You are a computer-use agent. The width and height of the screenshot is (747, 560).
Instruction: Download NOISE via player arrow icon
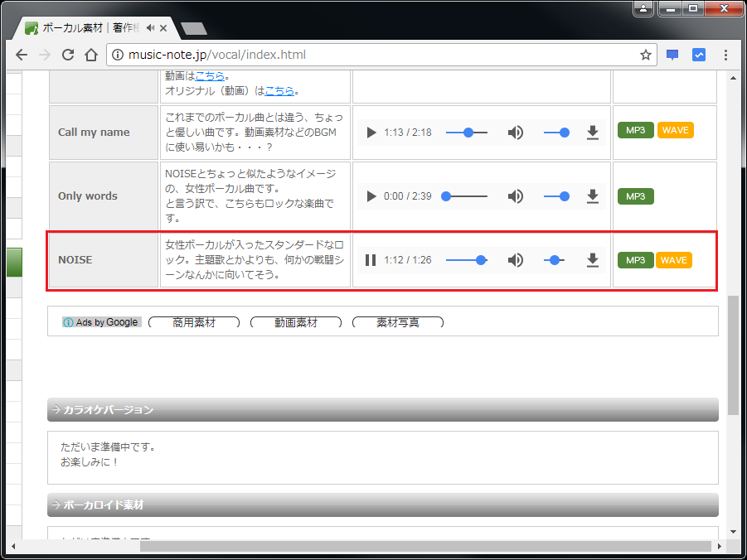[x=592, y=260]
